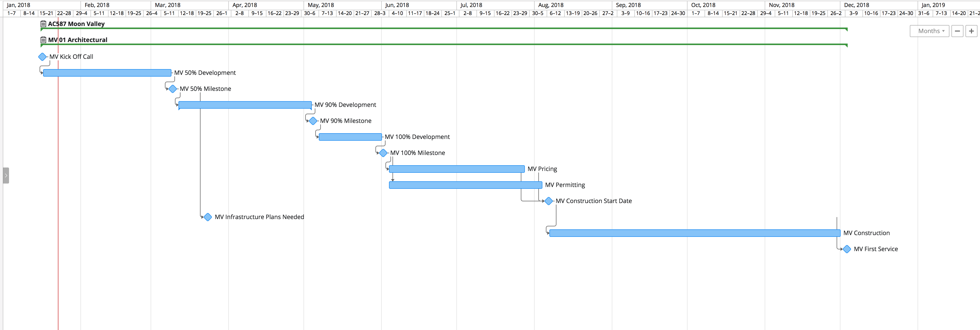
Task: Click the Mar, 2018 month header
Action: coord(189,5)
